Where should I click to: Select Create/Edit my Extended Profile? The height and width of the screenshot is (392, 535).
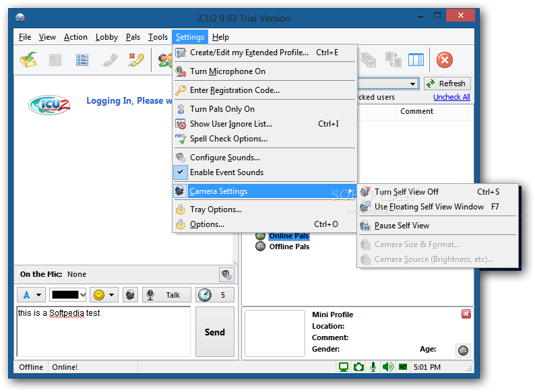coord(265,53)
